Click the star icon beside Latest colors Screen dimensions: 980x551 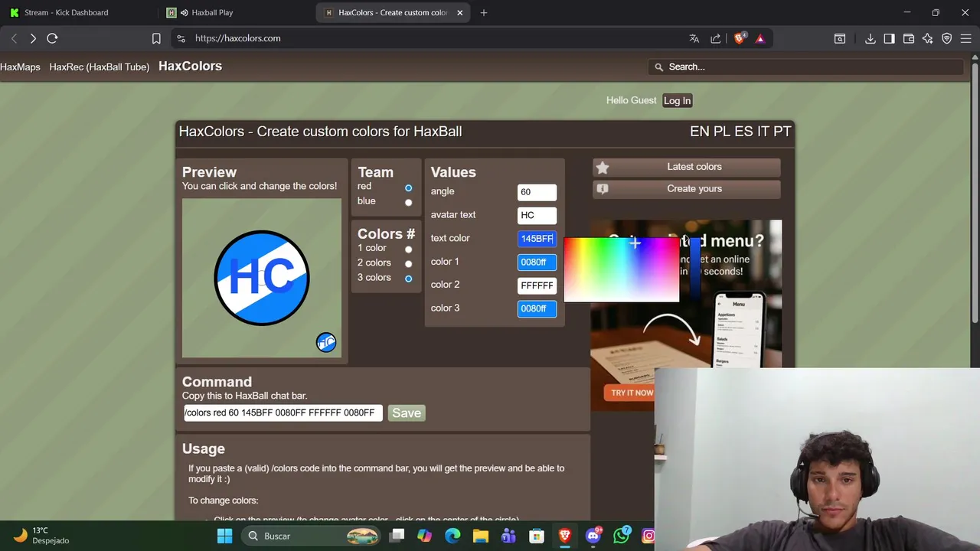[x=603, y=168]
